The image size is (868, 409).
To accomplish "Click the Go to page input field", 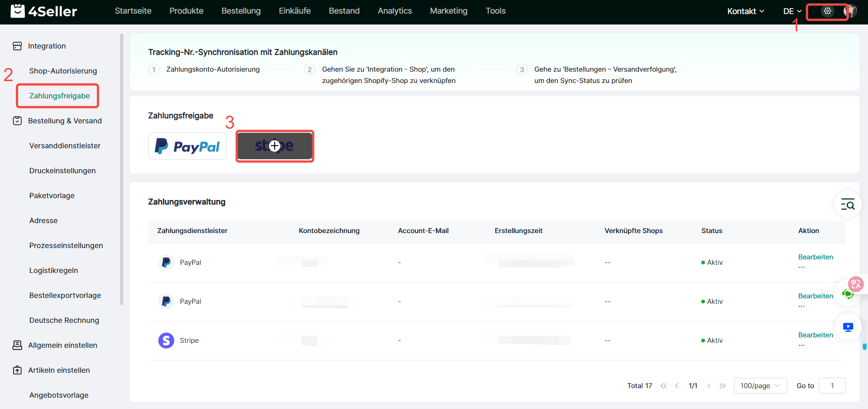I will [x=832, y=386].
